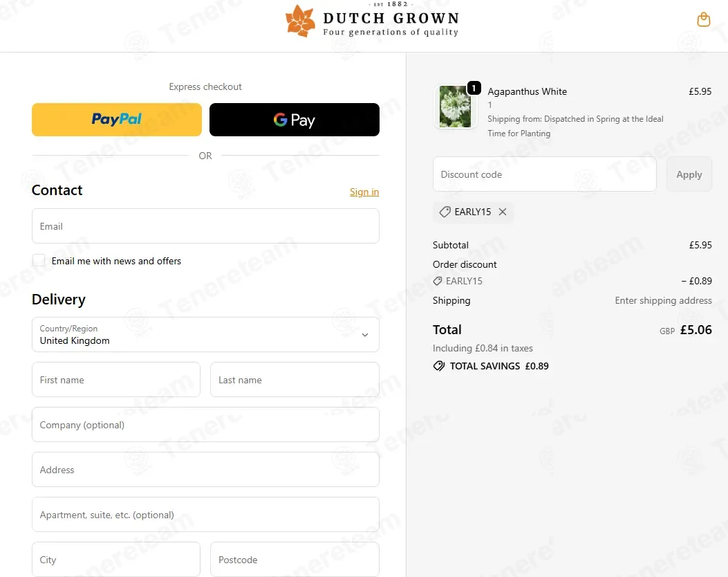728x577 pixels.
Task: Pay with the Google Pay button
Action: click(x=295, y=120)
